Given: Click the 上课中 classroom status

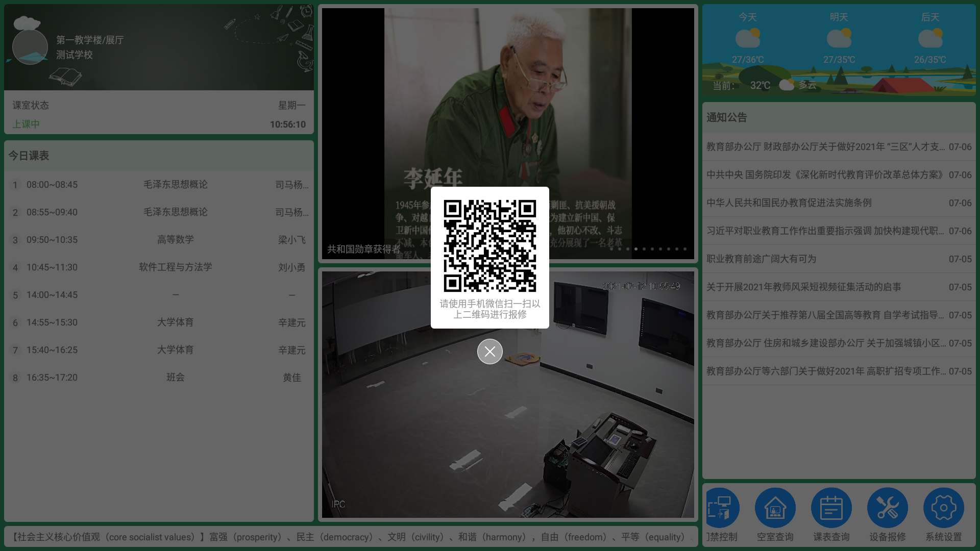Looking at the screenshot, I should 26,124.
